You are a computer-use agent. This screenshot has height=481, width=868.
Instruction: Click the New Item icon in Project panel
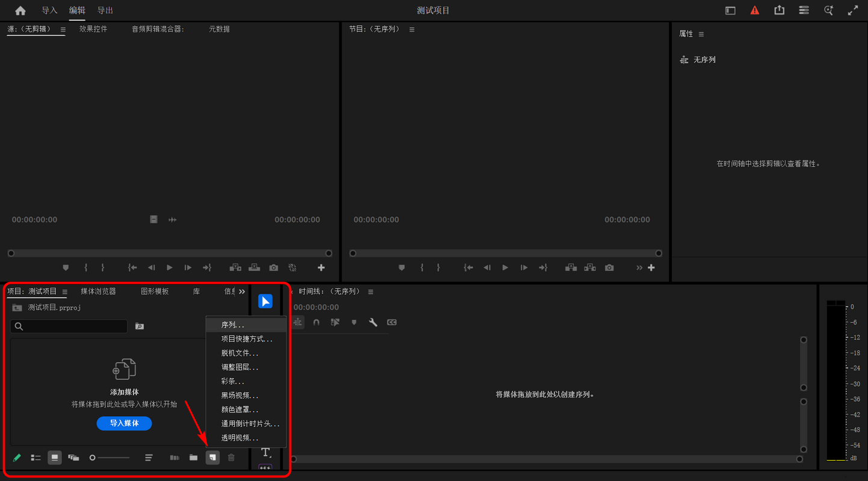pyautogui.click(x=212, y=458)
